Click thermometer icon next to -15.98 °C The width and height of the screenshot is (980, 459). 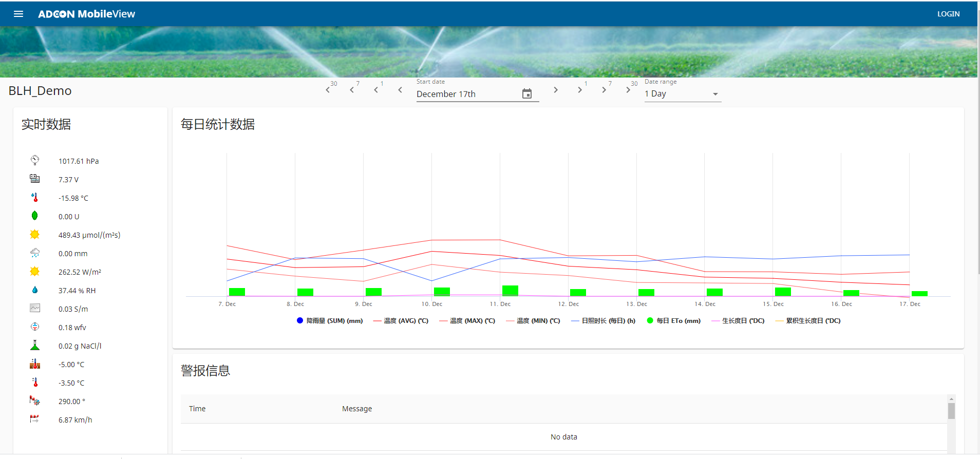click(35, 197)
